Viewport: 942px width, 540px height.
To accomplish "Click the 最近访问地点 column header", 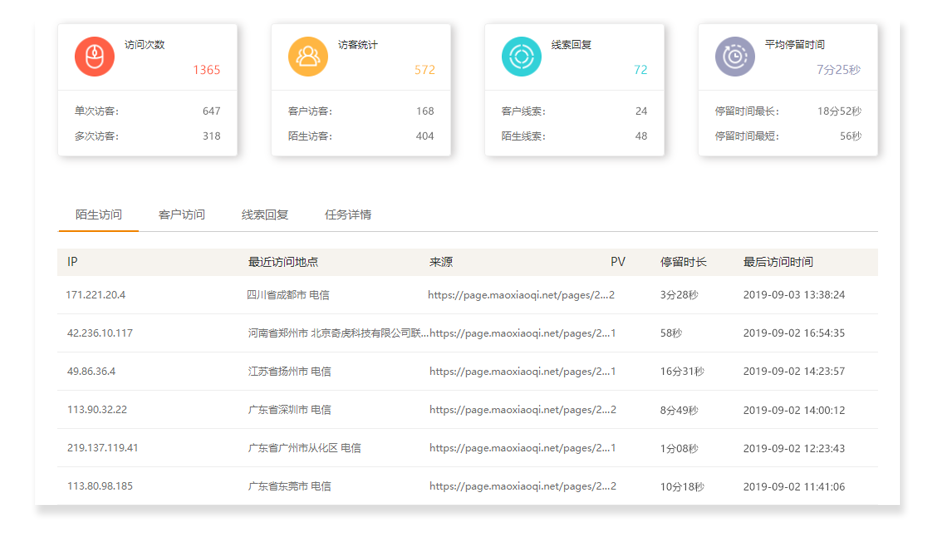I will pos(283,262).
